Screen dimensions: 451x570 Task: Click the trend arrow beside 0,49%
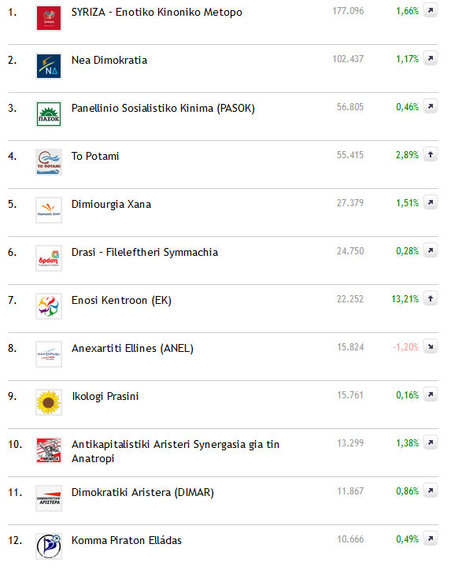click(x=431, y=538)
